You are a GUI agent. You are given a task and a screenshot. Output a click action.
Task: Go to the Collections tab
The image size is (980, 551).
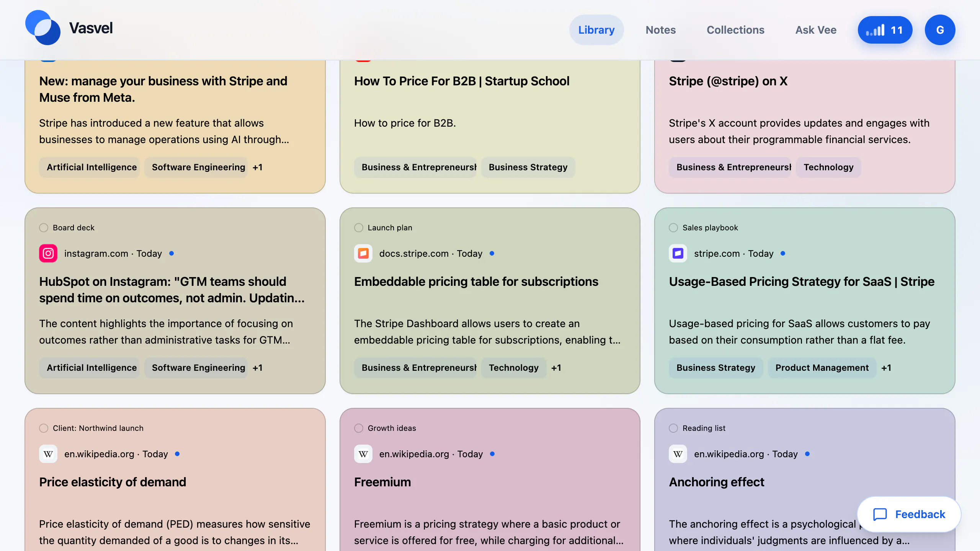click(735, 30)
